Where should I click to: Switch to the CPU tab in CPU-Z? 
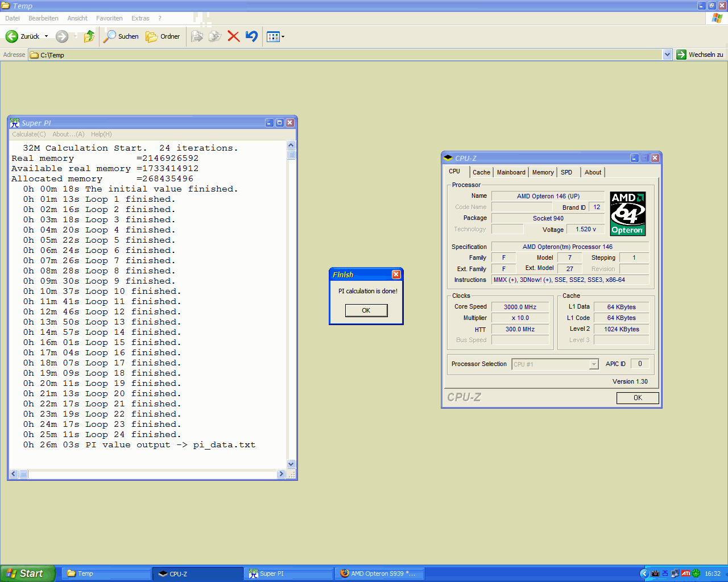coord(454,171)
